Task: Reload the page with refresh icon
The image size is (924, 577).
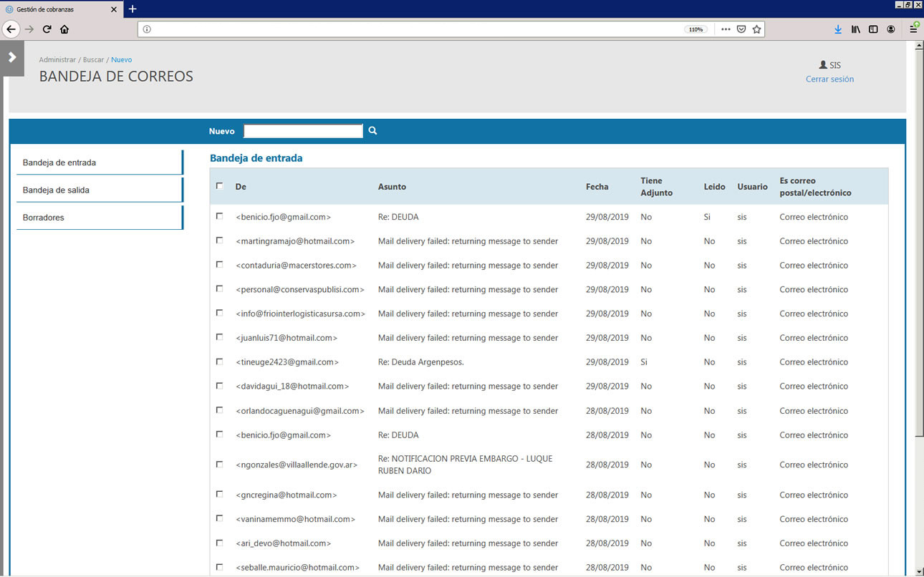Action: point(47,29)
